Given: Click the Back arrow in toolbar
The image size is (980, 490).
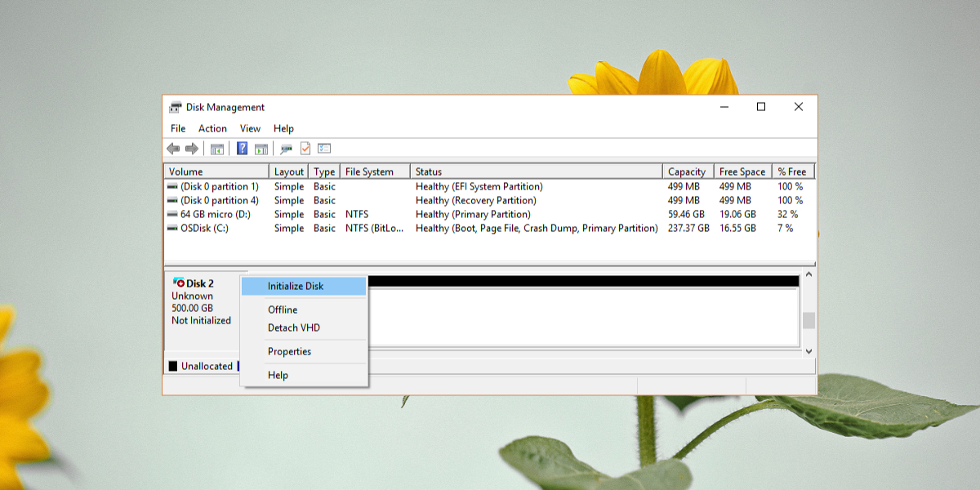Looking at the screenshot, I should pyautogui.click(x=173, y=149).
